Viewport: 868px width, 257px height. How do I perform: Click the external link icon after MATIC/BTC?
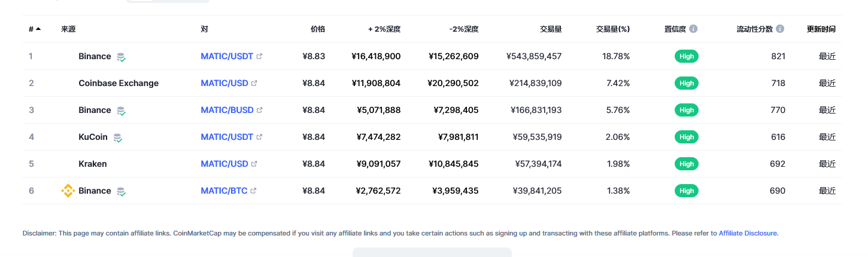tap(253, 191)
